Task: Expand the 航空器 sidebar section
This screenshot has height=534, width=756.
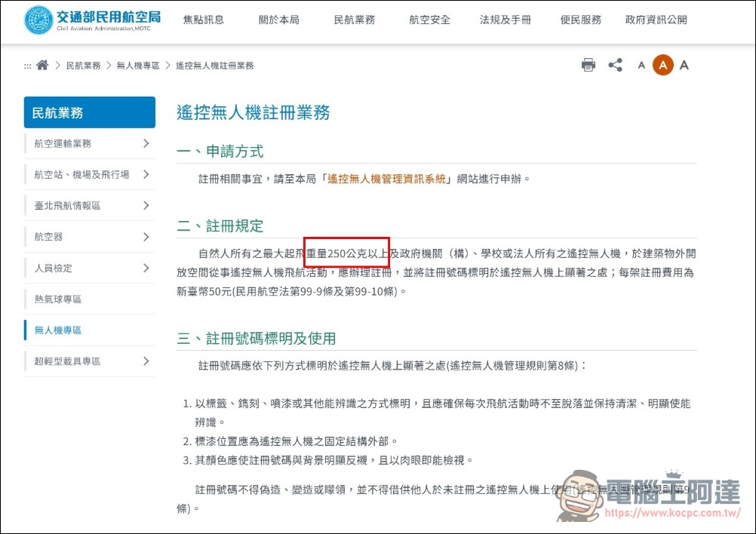Action: point(147,237)
